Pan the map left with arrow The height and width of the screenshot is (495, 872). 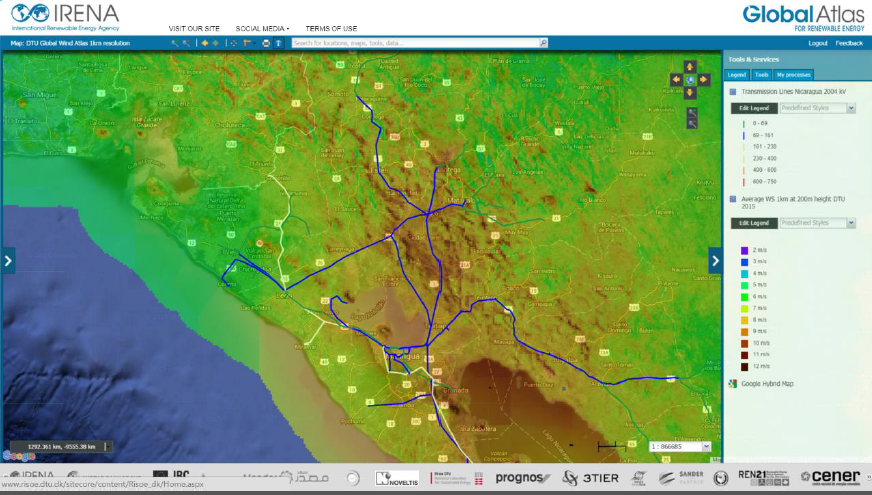point(677,79)
